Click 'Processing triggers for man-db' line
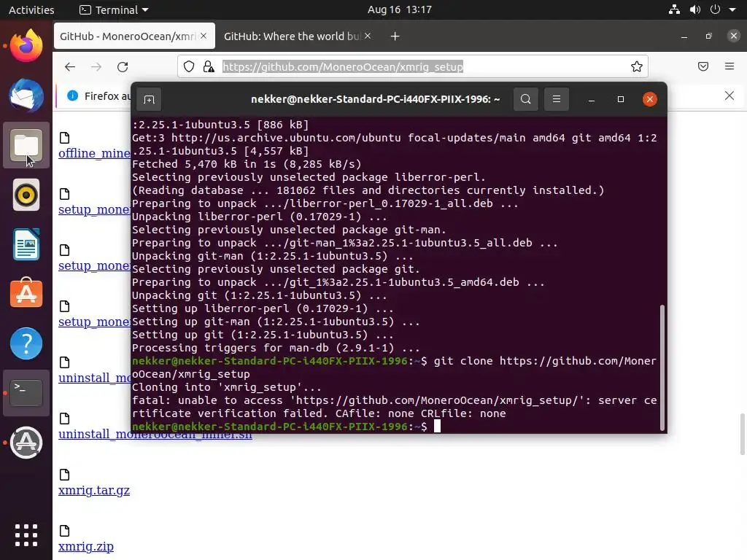This screenshot has height=560, width=747. [276, 348]
